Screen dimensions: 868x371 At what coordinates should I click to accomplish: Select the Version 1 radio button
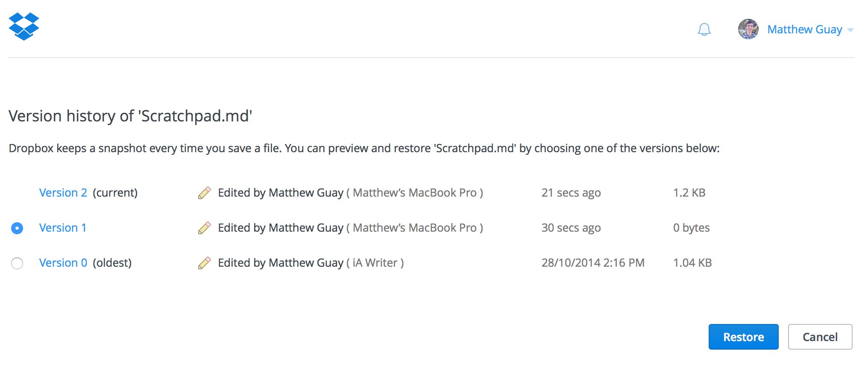point(17,228)
